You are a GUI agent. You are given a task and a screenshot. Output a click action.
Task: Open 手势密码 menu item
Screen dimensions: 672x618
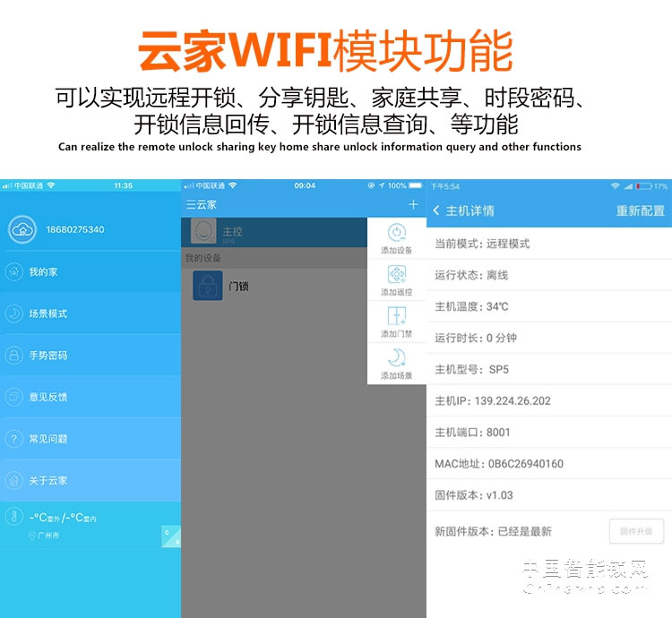[x=90, y=356]
